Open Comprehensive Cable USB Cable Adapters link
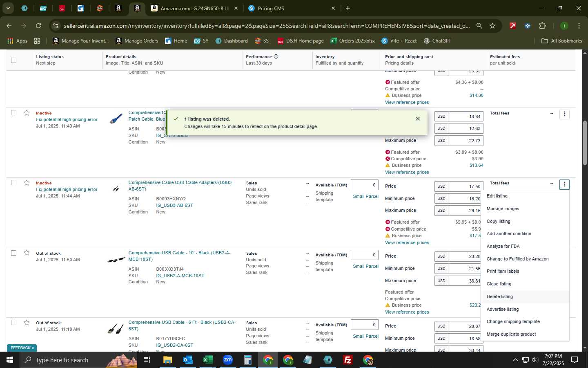 click(180, 186)
